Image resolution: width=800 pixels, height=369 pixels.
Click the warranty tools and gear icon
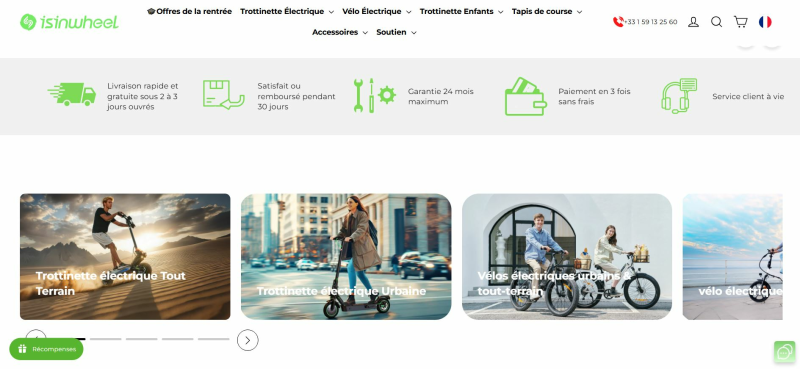(374, 95)
